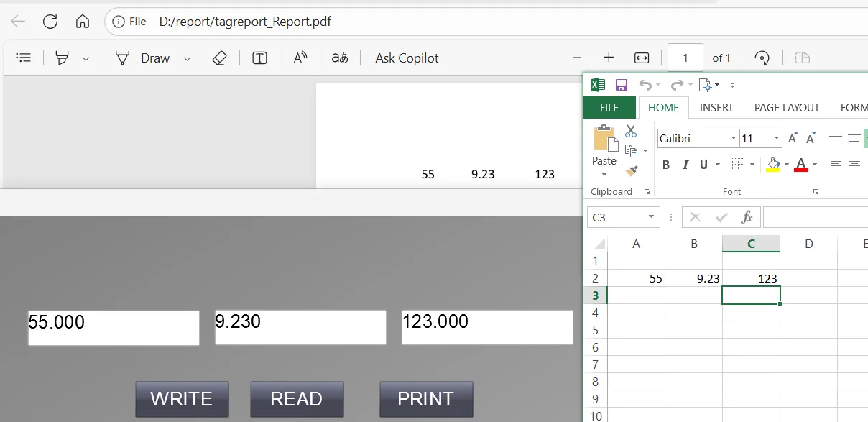This screenshot has width=868, height=422.
Task: Decrease font size in Excel
Action: 811,138
